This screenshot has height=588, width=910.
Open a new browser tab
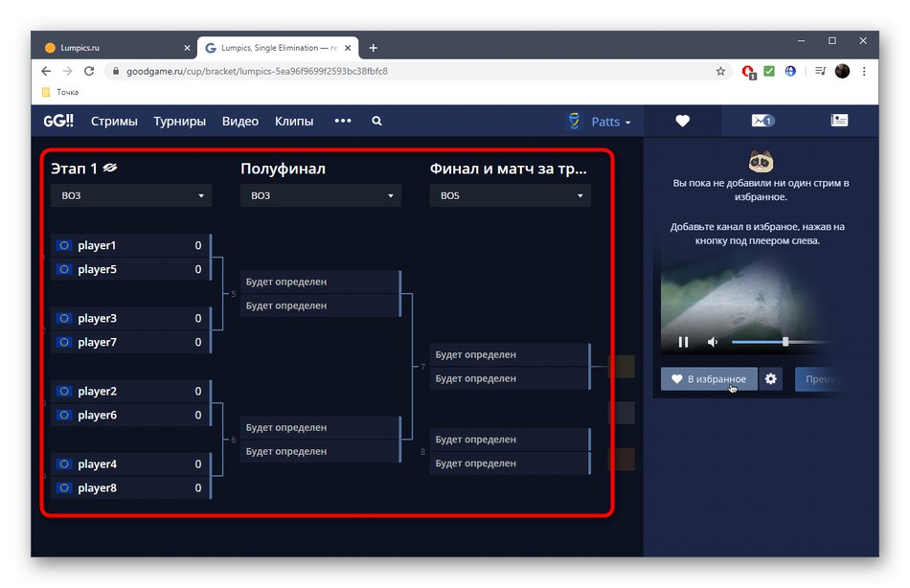click(x=374, y=48)
